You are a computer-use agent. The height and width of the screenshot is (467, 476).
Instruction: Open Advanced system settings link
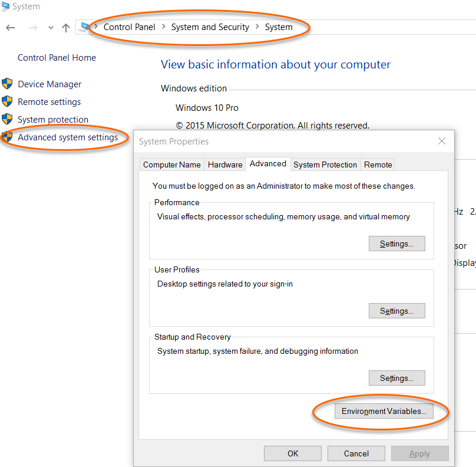click(x=68, y=137)
